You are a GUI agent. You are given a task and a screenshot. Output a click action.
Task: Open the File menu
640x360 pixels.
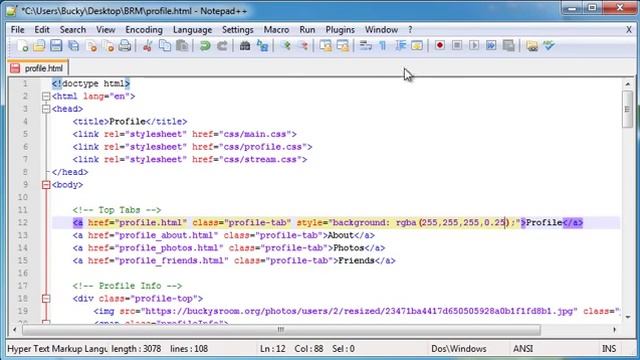[x=18, y=30]
